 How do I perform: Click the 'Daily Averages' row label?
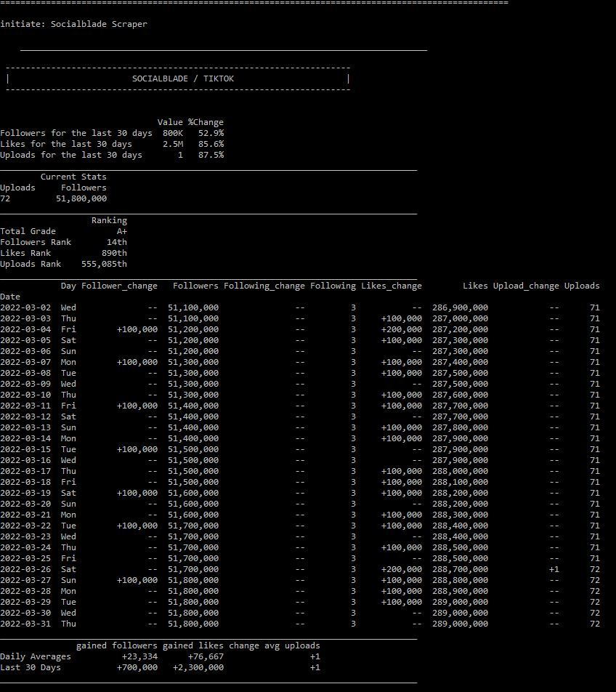tap(36, 656)
